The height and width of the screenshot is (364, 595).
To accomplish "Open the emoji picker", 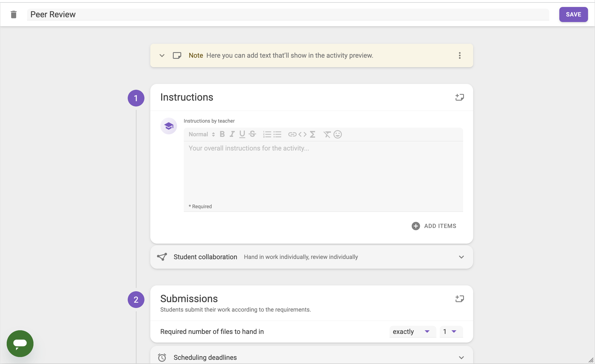I will [x=337, y=134].
